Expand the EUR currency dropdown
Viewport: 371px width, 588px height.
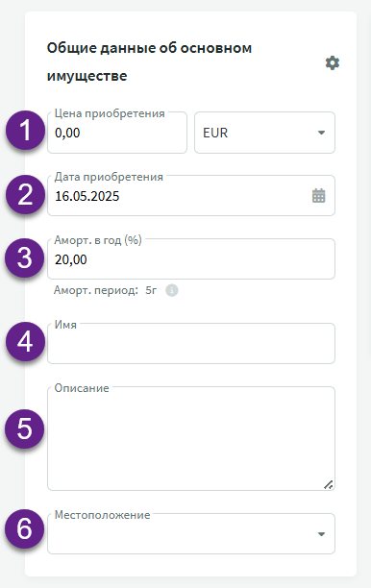tap(264, 133)
